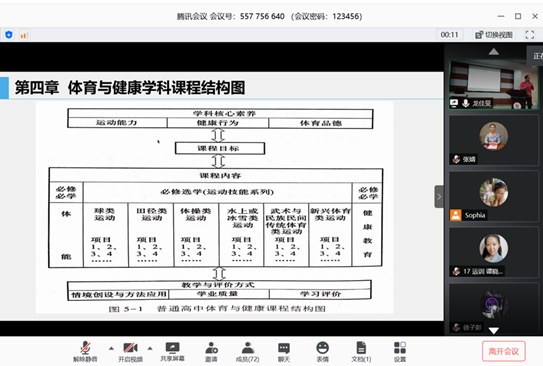
Task: Check the network signal bars icon
Action: tap(24, 35)
